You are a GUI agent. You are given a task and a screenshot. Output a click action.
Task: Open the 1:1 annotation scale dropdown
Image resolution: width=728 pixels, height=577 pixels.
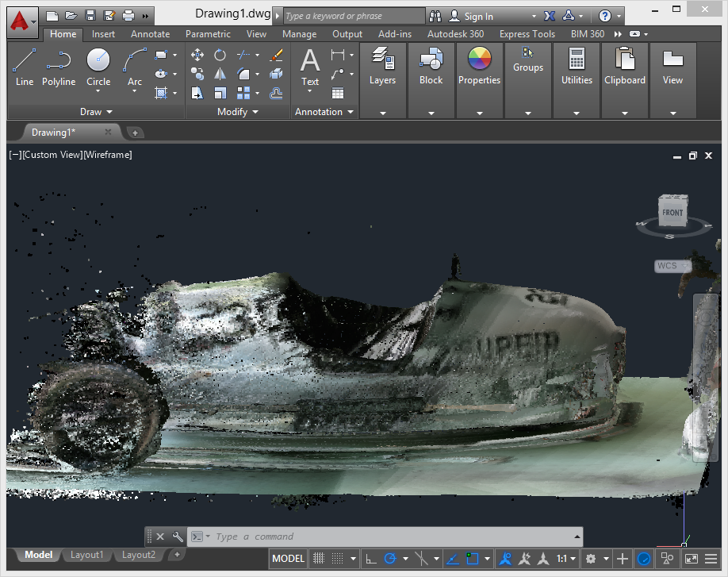tap(565, 559)
